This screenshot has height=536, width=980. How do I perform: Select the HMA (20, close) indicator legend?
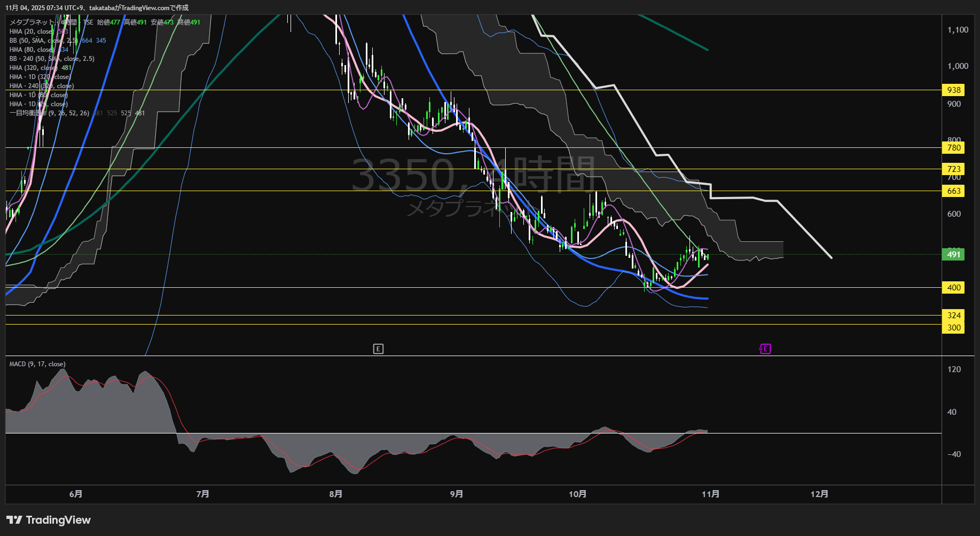[31, 31]
